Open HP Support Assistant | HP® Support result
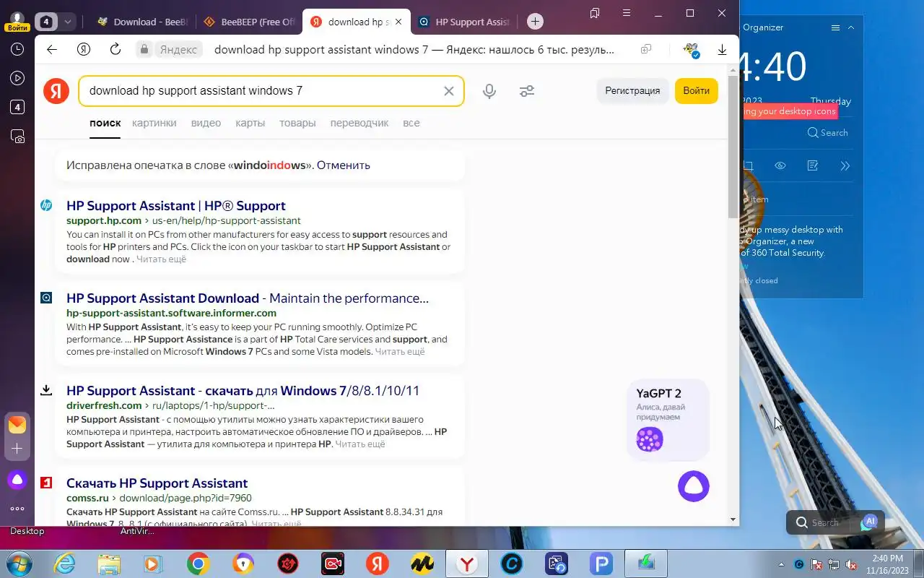This screenshot has width=924, height=578. (x=176, y=206)
